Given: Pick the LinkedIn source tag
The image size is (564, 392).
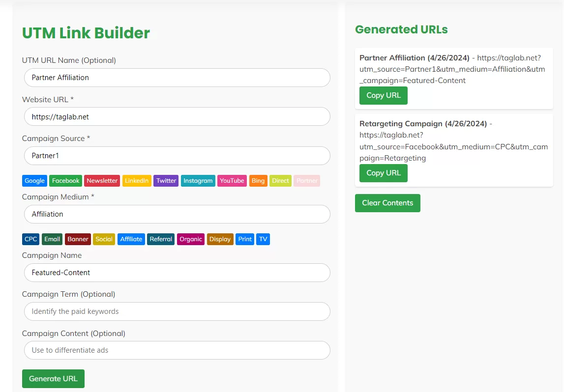Looking at the screenshot, I should 137,181.
